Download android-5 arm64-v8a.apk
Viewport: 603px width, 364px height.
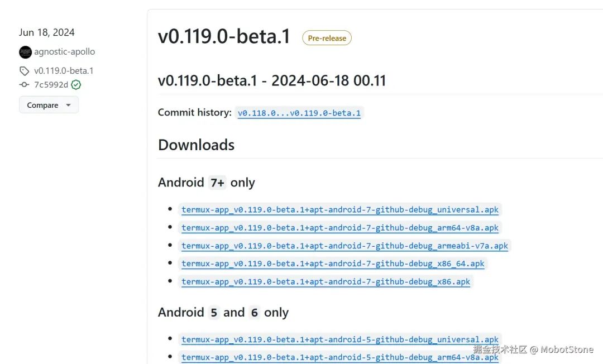click(x=340, y=357)
